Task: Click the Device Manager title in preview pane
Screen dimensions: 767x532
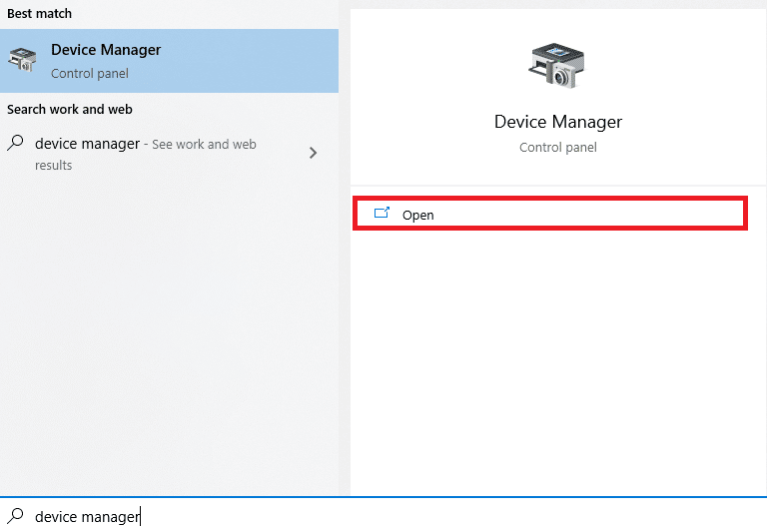Action: point(557,122)
